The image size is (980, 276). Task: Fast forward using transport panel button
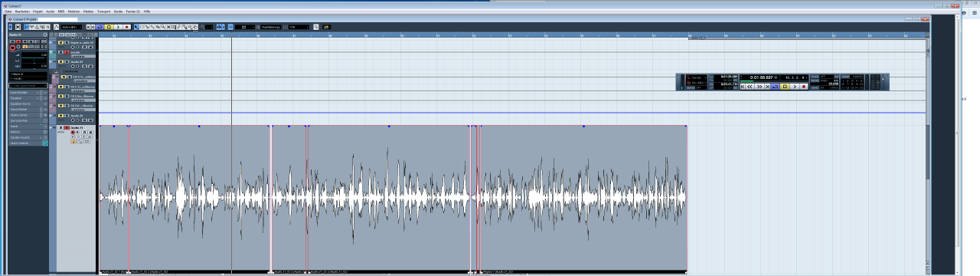pyautogui.click(x=759, y=87)
